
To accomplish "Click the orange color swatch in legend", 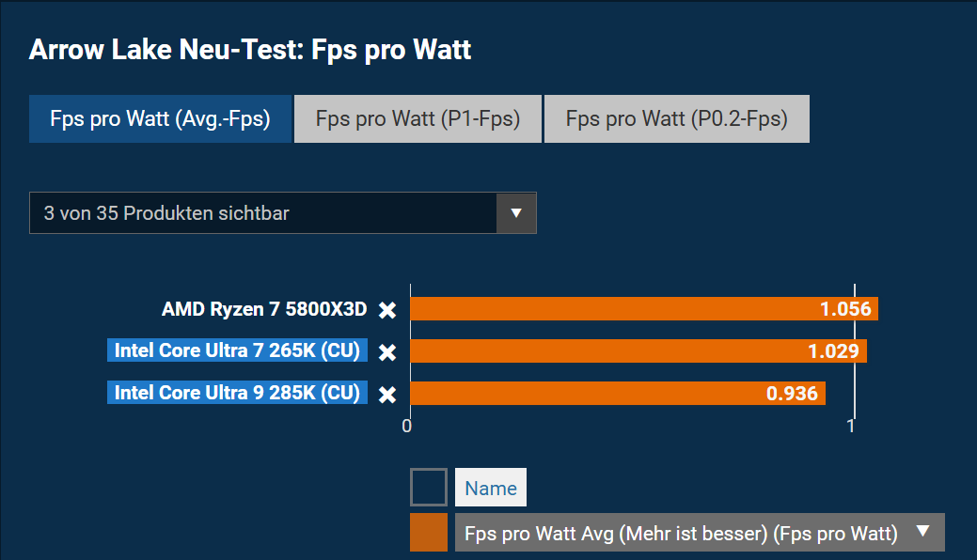I will pyautogui.click(x=429, y=533).
